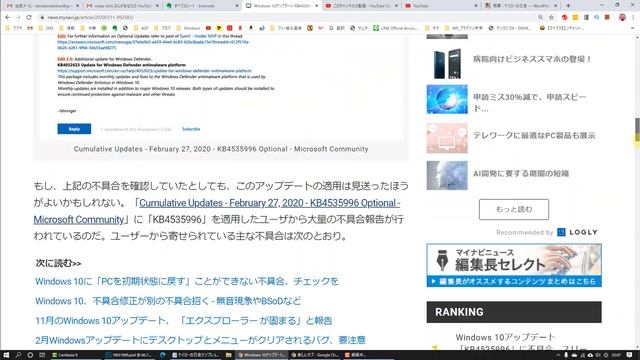
Task: Open the Edge browser taskbar icon
Action: pos(162,355)
